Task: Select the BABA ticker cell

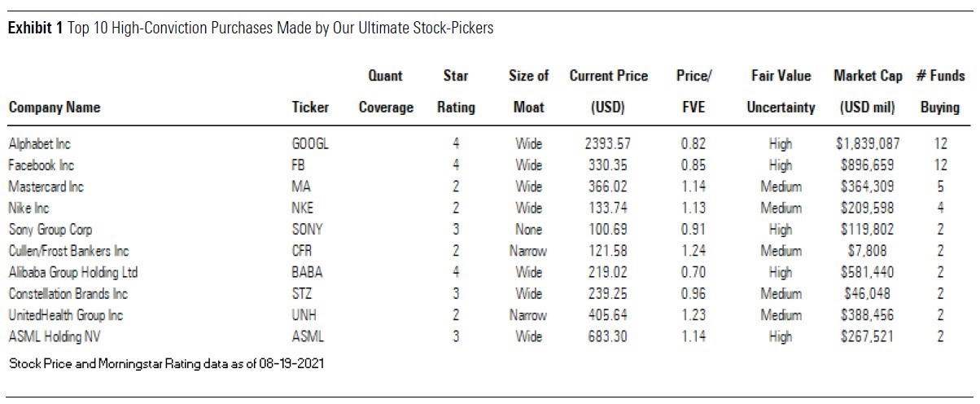Action: tap(305, 272)
